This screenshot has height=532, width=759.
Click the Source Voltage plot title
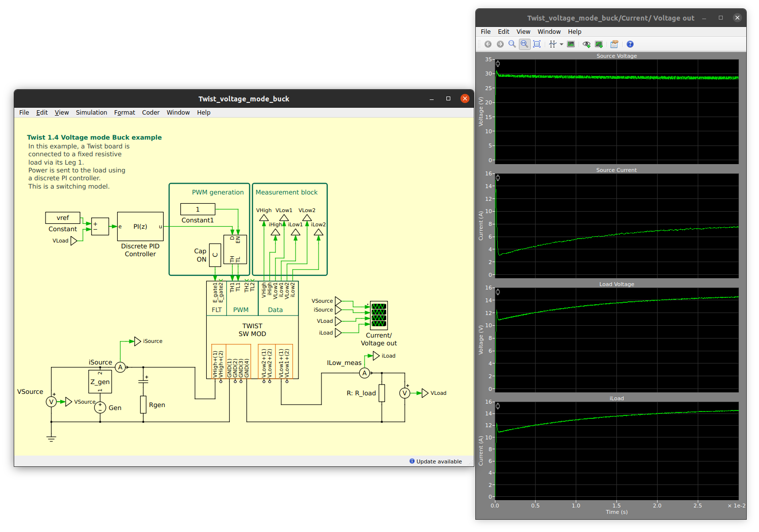616,56
